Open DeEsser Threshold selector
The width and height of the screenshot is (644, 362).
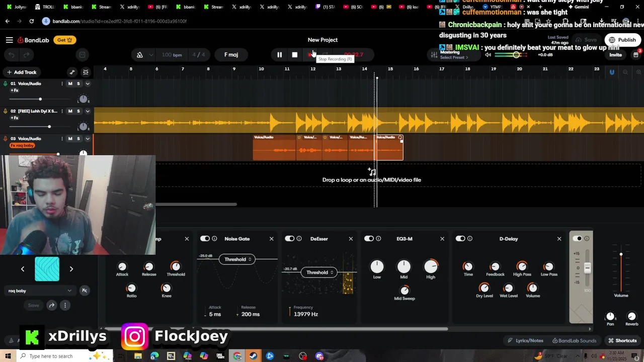[x=319, y=273]
